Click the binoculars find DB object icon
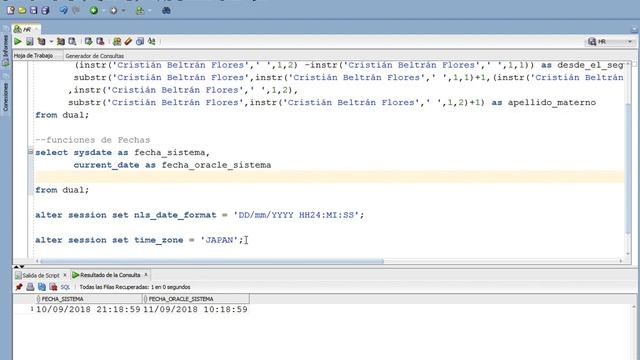This screenshot has height=360, width=640. coord(166,10)
